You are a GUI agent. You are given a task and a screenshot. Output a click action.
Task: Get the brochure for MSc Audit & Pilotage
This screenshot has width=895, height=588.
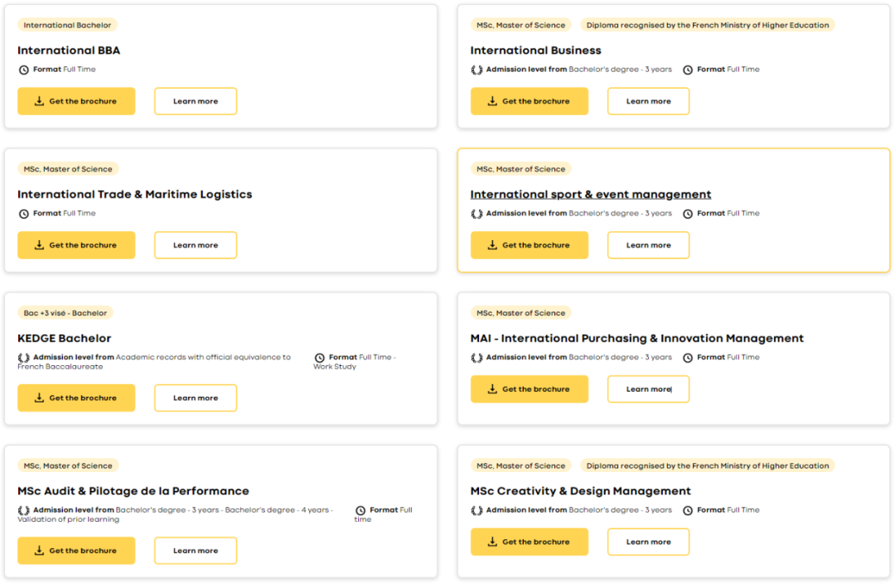point(76,551)
